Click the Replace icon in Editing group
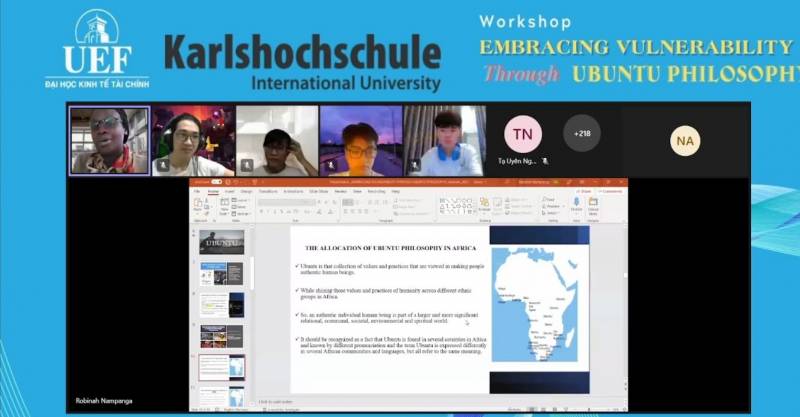Screen dimensions: 800x417 coord(549,206)
